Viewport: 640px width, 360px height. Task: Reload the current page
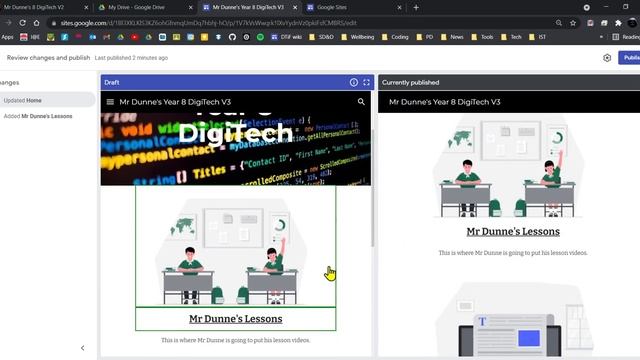[22, 23]
